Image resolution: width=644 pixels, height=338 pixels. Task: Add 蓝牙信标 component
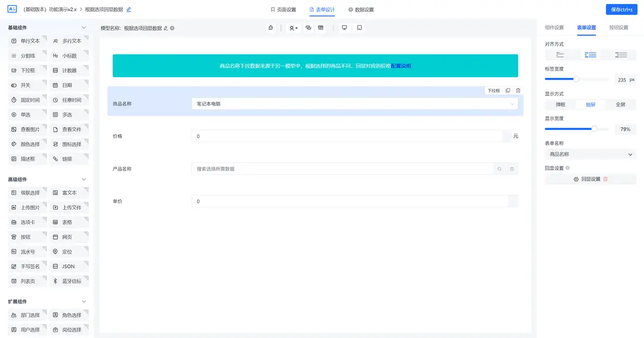pyautogui.click(x=69, y=281)
